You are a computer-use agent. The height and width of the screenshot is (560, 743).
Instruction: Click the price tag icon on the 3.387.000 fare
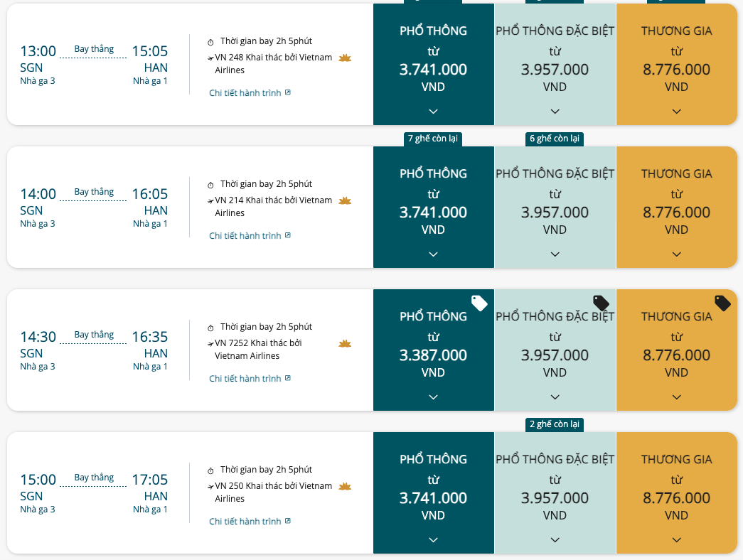[479, 303]
